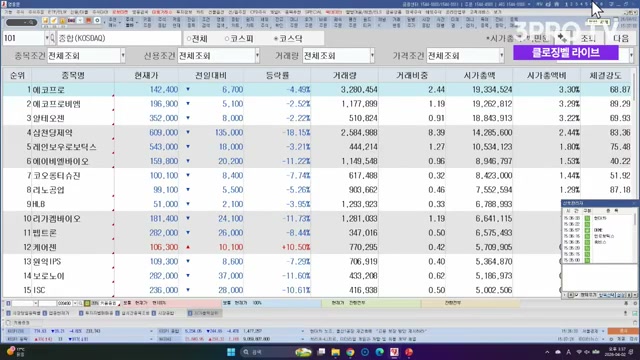
Task: Open the 가격조건 dropdown
Action: tap(465, 56)
